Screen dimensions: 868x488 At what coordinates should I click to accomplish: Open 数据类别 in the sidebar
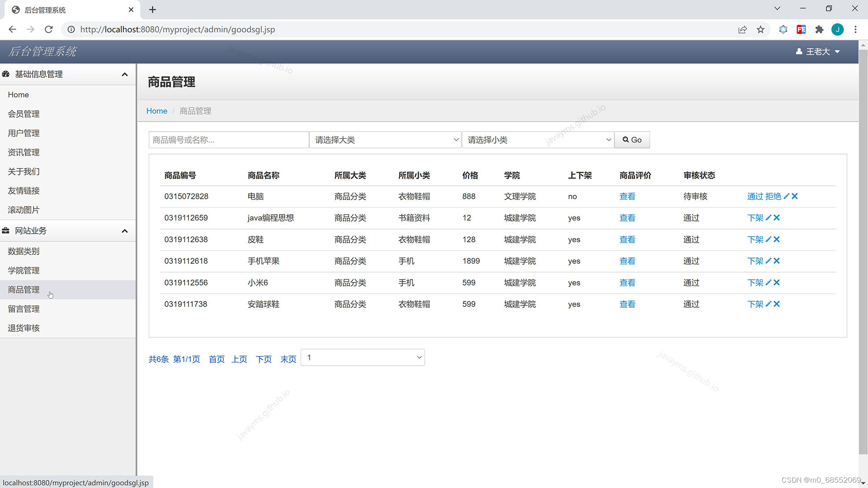24,251
